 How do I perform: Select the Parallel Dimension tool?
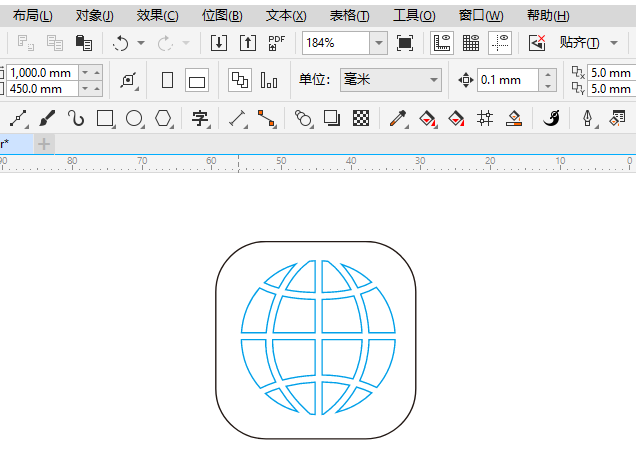point(238,118)
